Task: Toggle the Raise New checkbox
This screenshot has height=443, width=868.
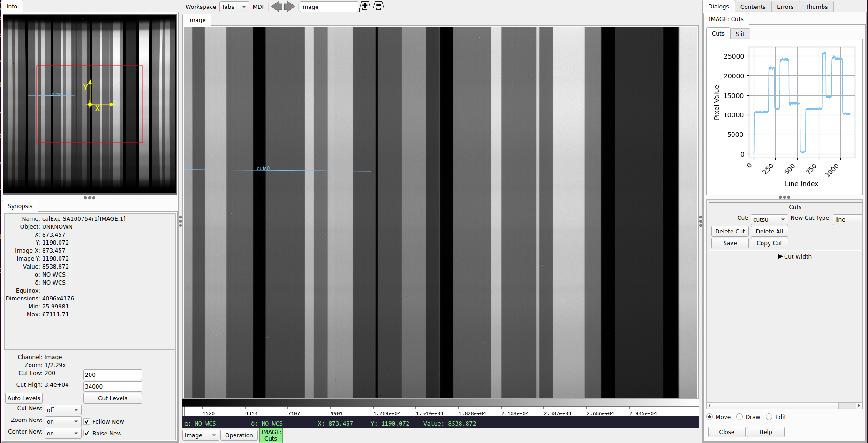Action: point(87,434)
